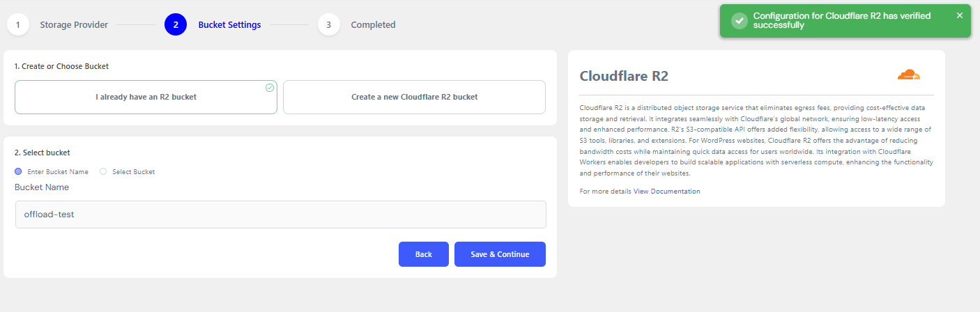Choose the Select Bucket radio option
The width and height of the screenshot is (980, 312).
[x=103, y=171]
